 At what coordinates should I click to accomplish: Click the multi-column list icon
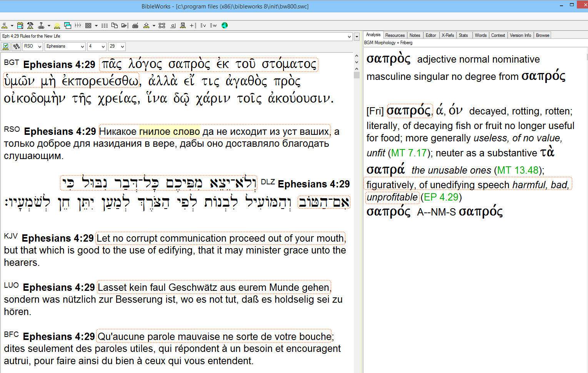pos(105,26)
